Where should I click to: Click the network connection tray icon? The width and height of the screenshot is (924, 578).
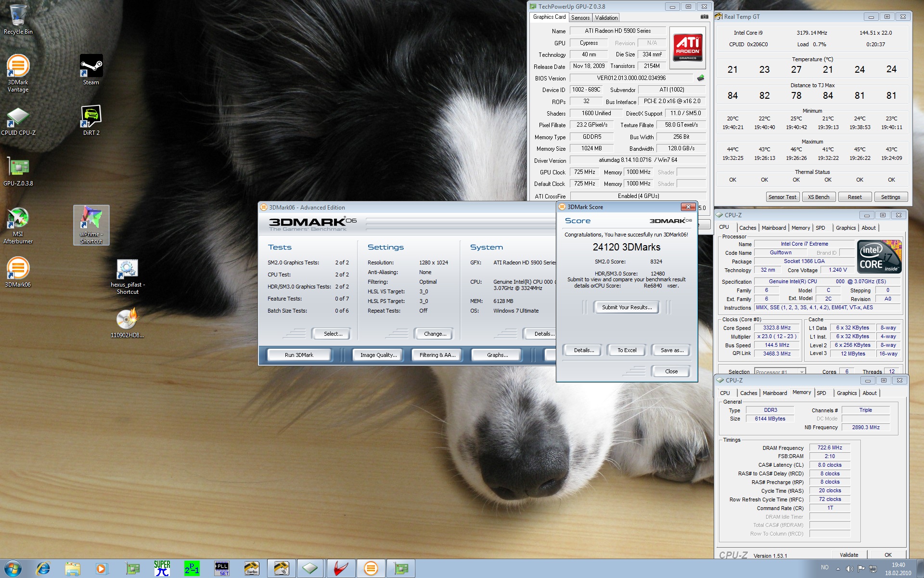[x=873, y=569]
